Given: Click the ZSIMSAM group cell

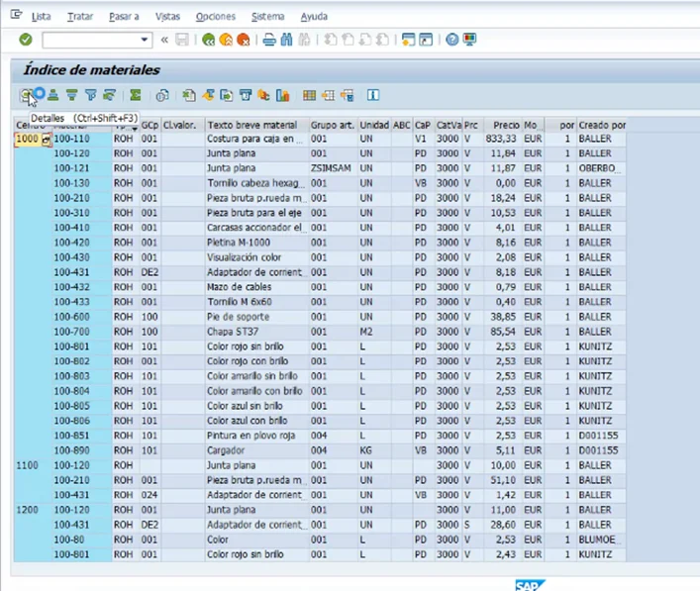Looking at the screenshot, I should [x=333, y=168].
